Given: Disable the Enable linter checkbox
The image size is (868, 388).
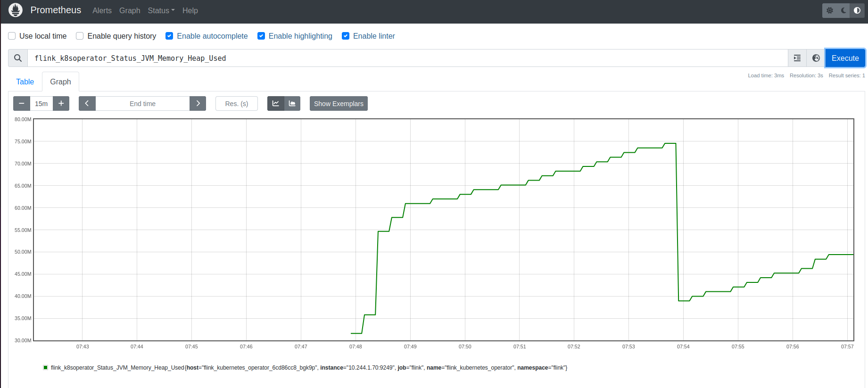Looking at the screenshot, I should click(x=346, y=36).
